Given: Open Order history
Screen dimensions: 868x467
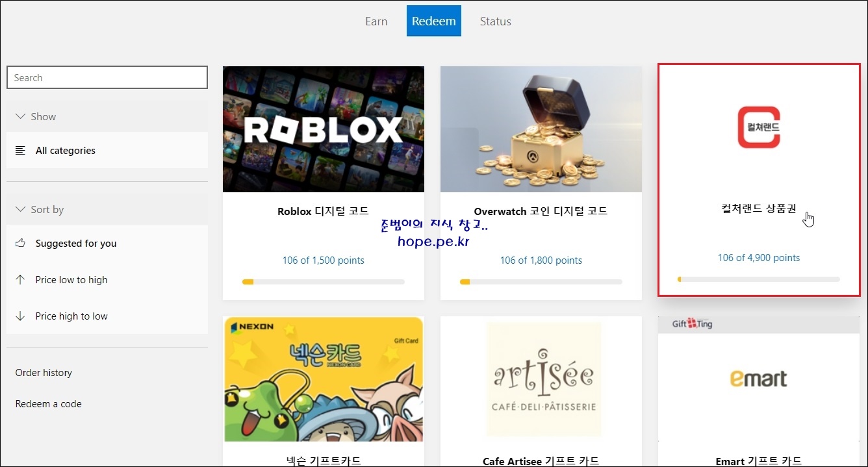Looking at the screenshot, I should [x=44, y=373].
